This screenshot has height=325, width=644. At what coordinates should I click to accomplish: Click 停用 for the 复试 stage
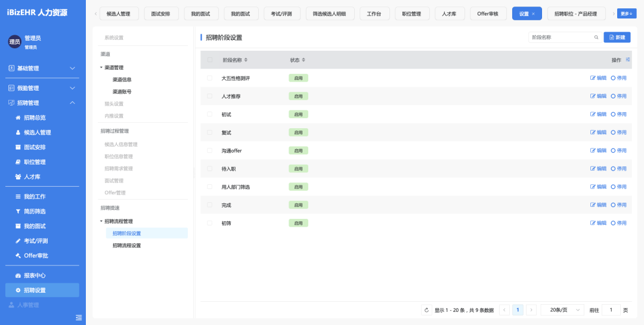(618, 132)
